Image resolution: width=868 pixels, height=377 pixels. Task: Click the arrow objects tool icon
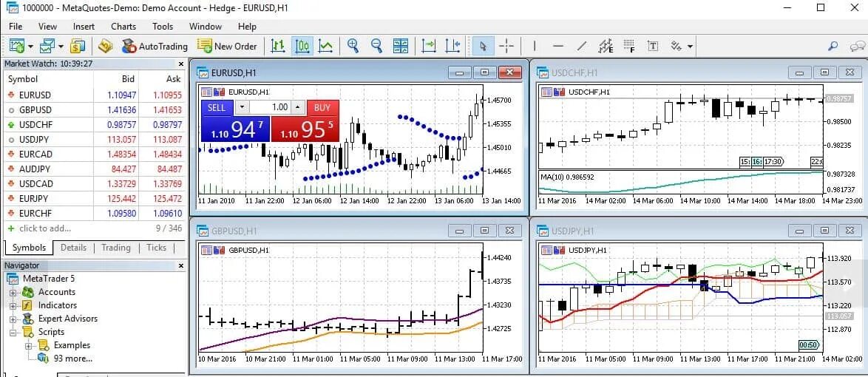pyautogui.click(x=677, y=46)
